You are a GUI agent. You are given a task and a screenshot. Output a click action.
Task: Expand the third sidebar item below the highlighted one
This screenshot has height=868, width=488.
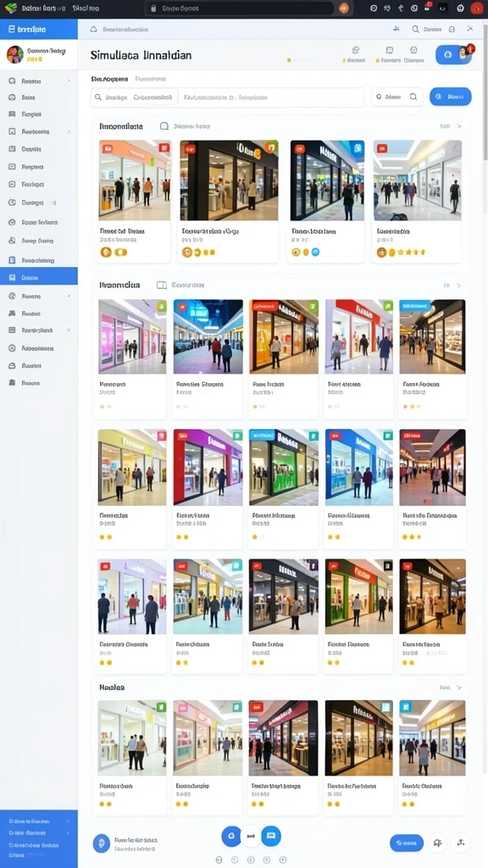(69, 330)
